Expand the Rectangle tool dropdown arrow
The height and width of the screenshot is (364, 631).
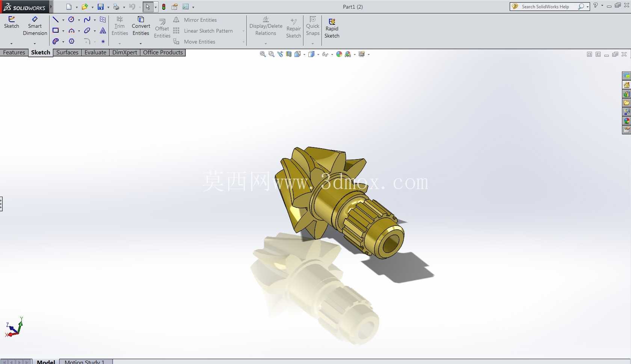63,31
